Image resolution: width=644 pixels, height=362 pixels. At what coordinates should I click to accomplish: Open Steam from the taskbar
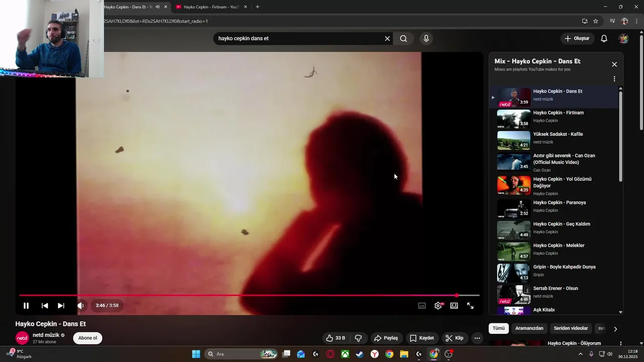pyautogui.click(x=360, y=354)
